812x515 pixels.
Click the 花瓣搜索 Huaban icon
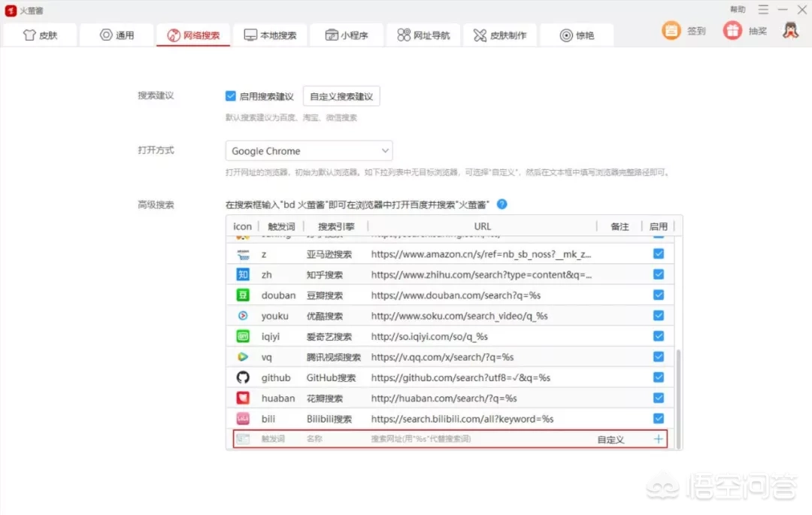pyautogui.click(x=243, y=398)
